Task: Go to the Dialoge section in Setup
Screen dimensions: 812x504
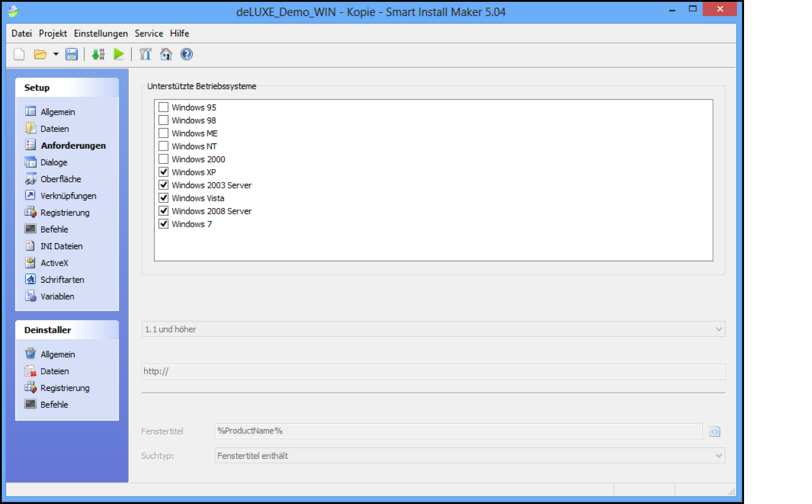Action: [54, 162]
